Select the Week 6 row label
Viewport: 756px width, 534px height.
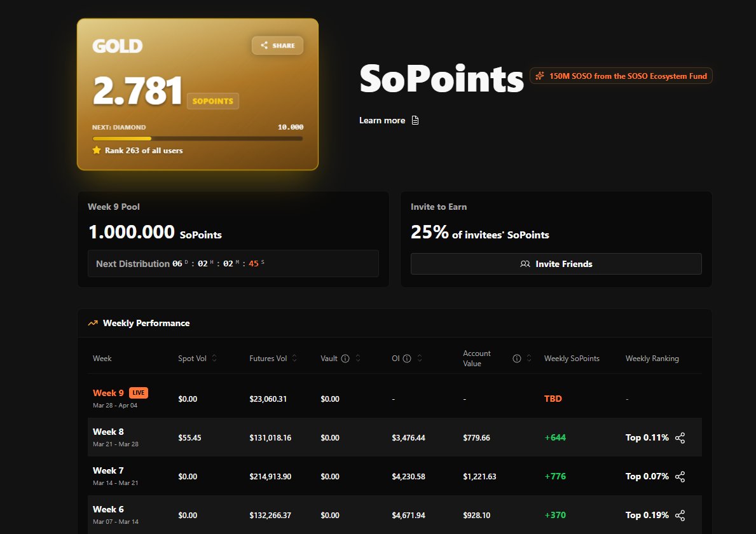[x=108, y=509]
